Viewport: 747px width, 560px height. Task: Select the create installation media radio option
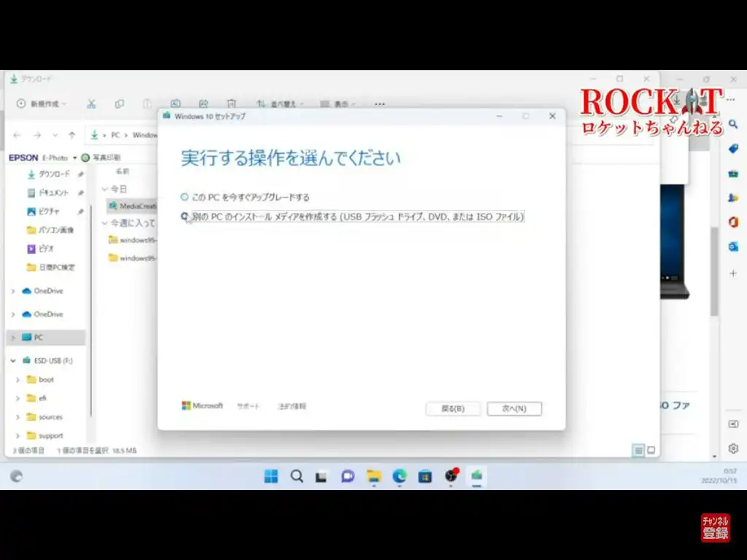point(185,217)
